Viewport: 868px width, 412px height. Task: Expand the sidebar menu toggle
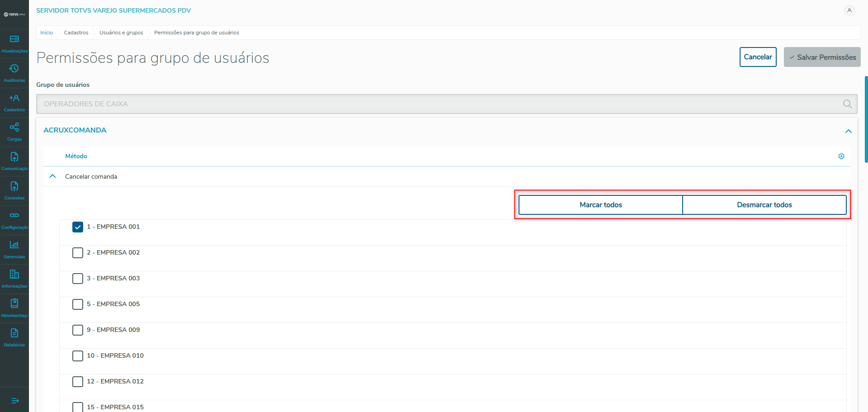14,401
